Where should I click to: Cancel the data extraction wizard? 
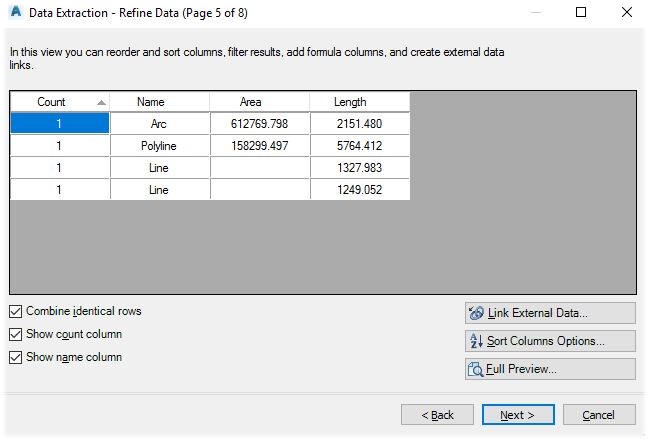point(599,415)
